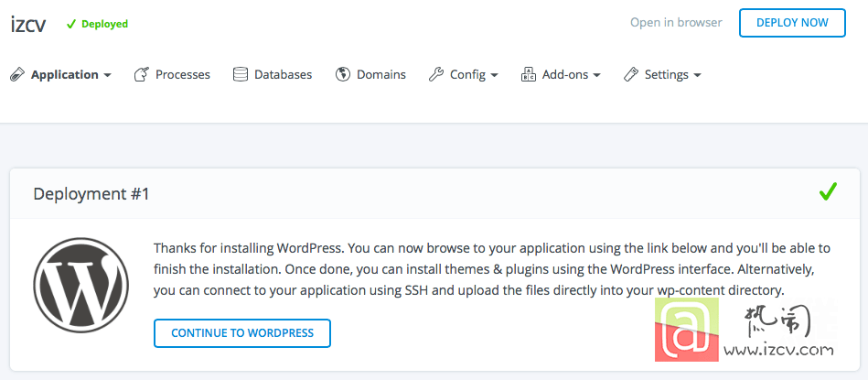
Task: Click the Processes icon
Action: (142, 74)
